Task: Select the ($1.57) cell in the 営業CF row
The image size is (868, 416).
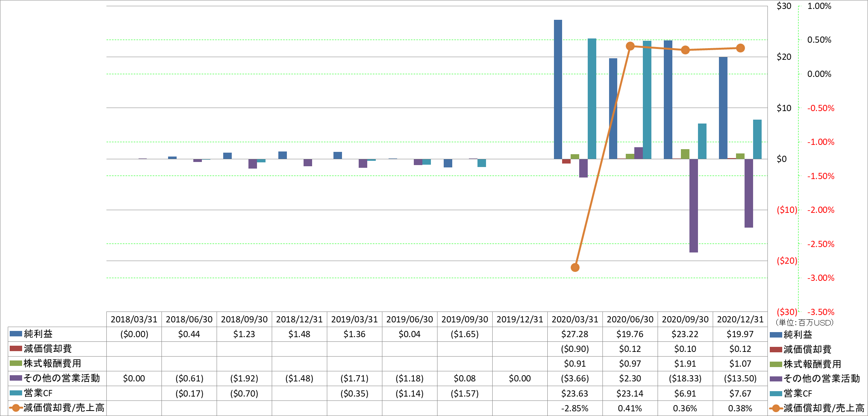Action: (465, 393)
